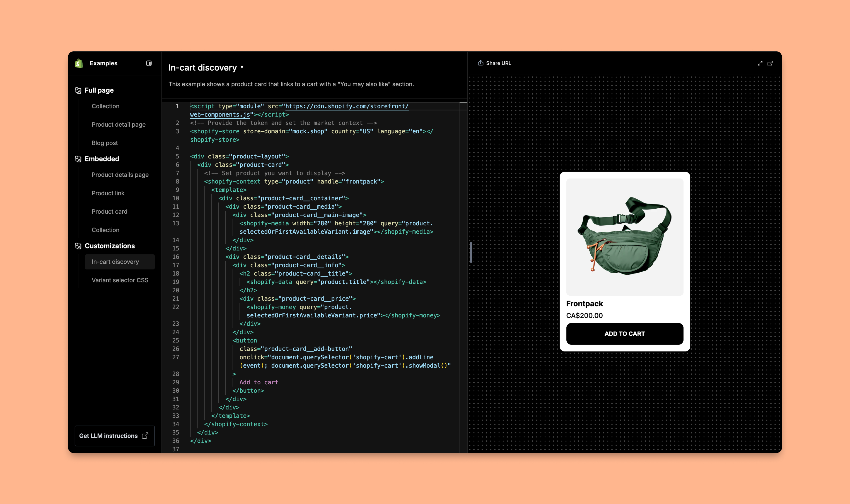This screenshot has height=504, width=850.
Task: Click the ADD TO CART button
Action: tap(625, 334)
